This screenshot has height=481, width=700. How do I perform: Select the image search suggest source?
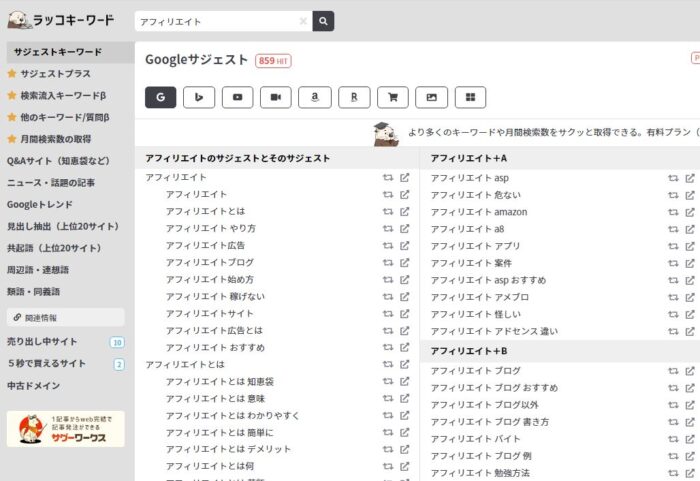tap(431, 97)
